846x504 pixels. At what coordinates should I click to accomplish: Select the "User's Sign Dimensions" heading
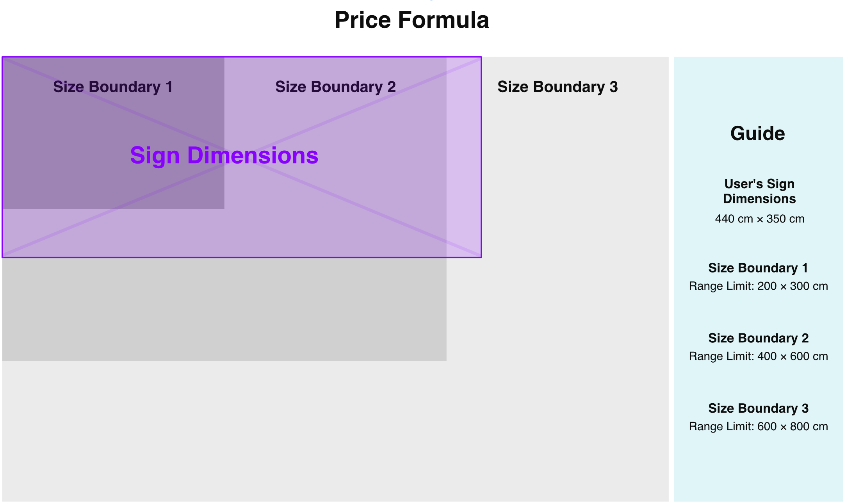(x=759, y=191)
